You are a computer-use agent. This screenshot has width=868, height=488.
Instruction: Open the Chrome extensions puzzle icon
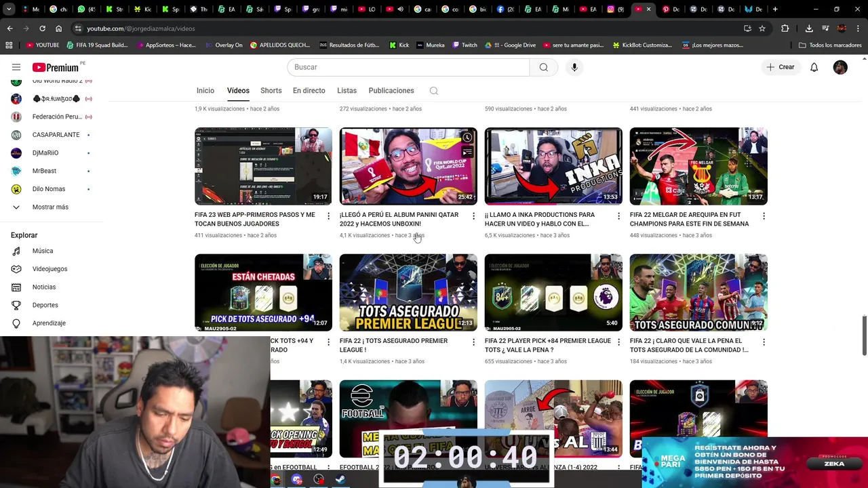tap(785, 28)
